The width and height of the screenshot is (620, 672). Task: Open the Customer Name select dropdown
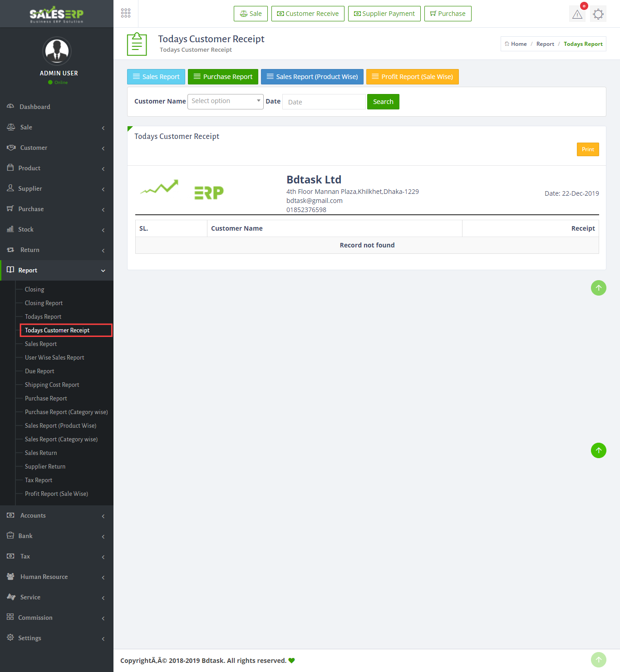point(225,101)
